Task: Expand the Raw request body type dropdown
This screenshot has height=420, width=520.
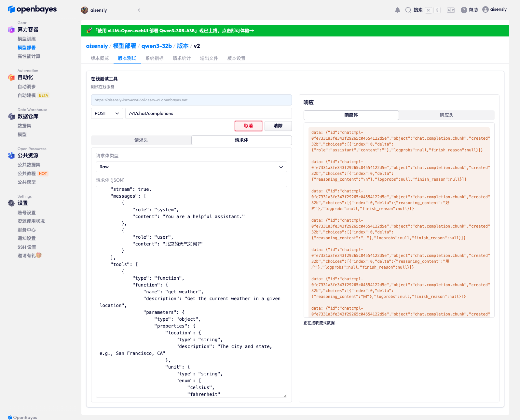Action: click(191, 167)
